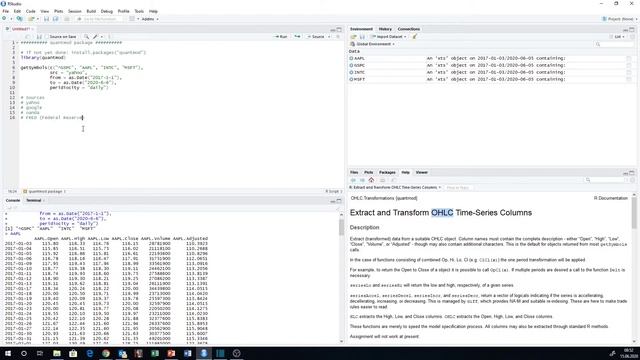The height and width of the screenshot is (360, 640).
Task: Switch to the Terminal tab
Action: tap(34, 200)
